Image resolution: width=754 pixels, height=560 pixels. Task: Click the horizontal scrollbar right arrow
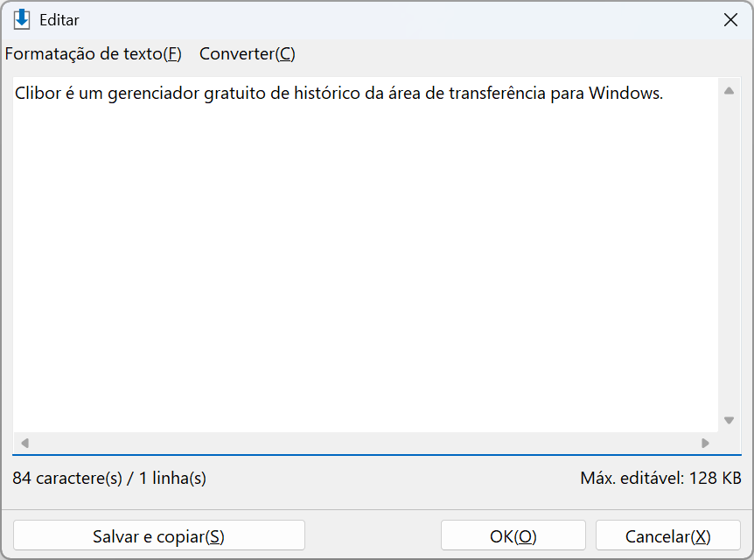tap(705, 443)
